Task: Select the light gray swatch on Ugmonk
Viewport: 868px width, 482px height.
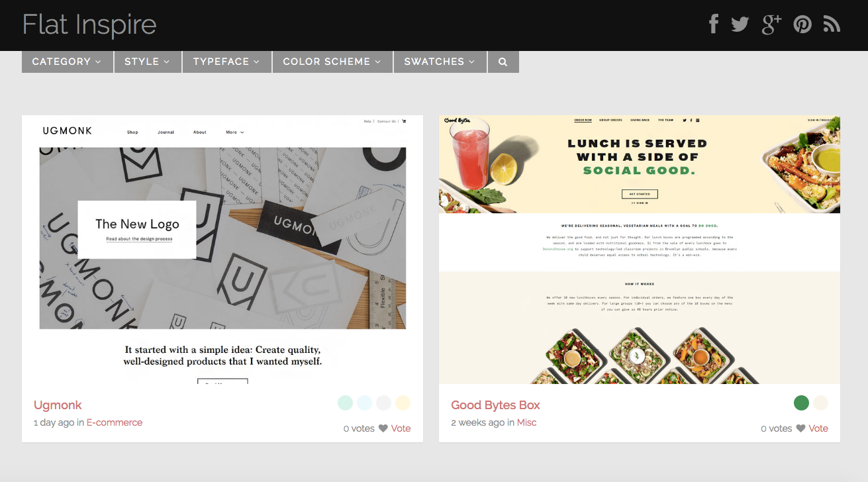Action: point(383,403)
